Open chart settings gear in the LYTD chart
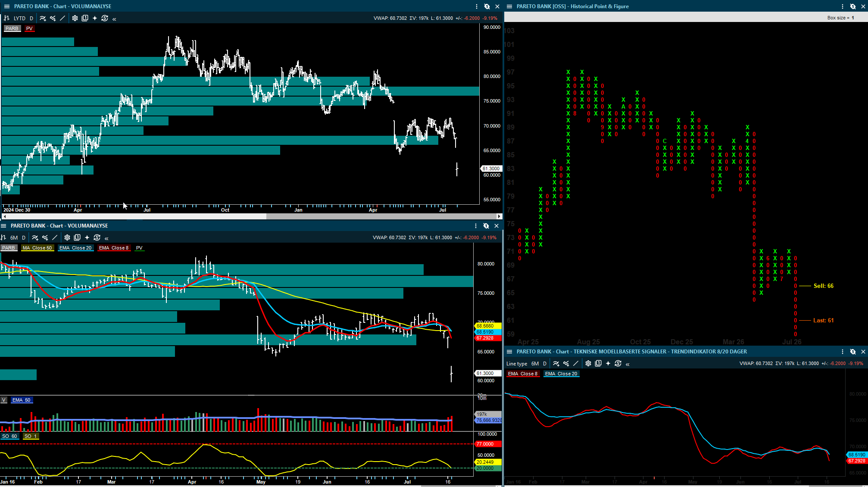 point(75,18)
